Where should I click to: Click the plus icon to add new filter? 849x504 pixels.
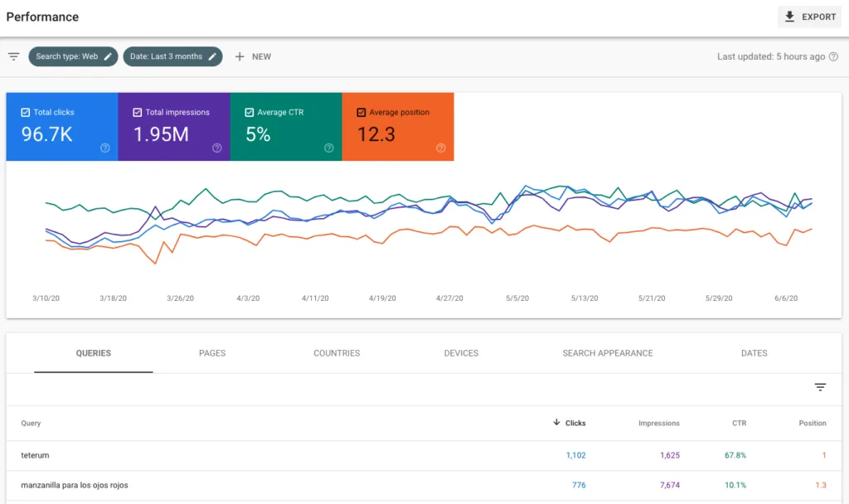pos(240,56)
